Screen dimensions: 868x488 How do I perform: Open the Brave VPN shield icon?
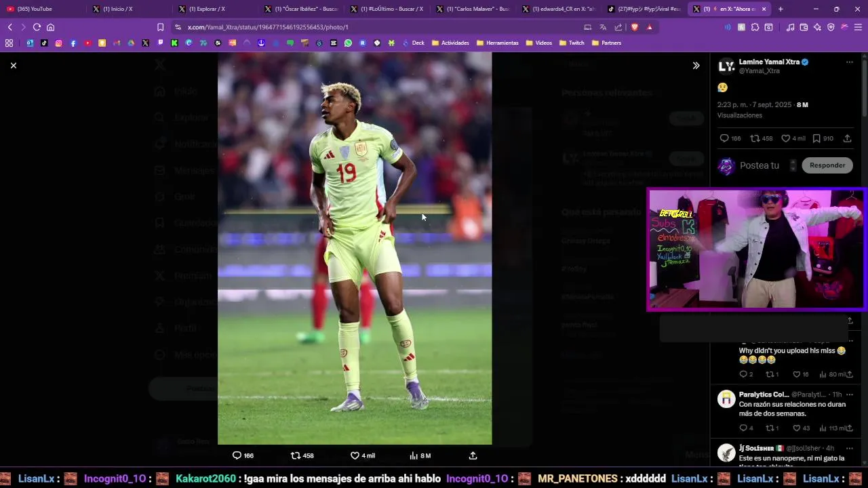click(x=831, y=27)
